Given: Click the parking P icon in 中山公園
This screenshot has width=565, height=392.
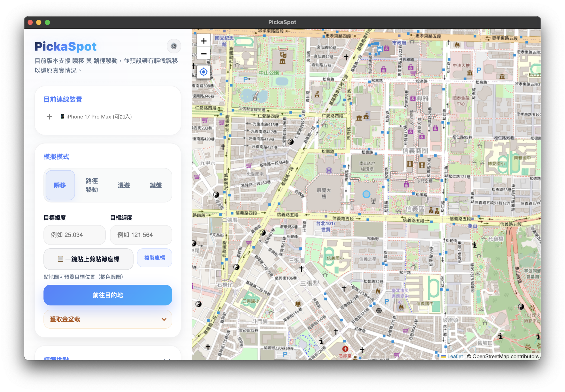Looking at the screenshot, I should pyautogui.click(x=245, y=80).
